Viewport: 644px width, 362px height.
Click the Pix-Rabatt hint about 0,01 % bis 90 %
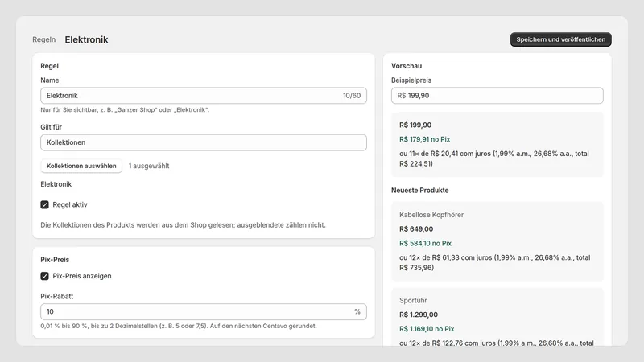(179, 326)
